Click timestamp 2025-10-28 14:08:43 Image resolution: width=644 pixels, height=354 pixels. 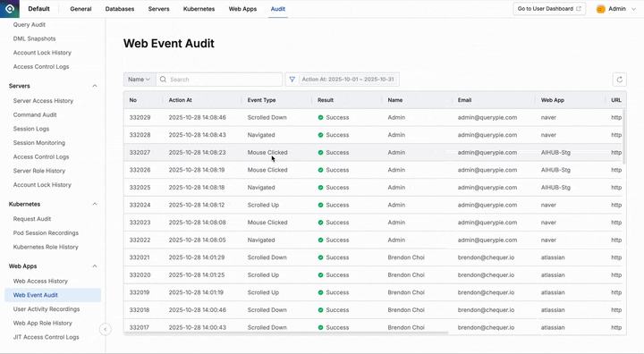[x=197, y=135]
